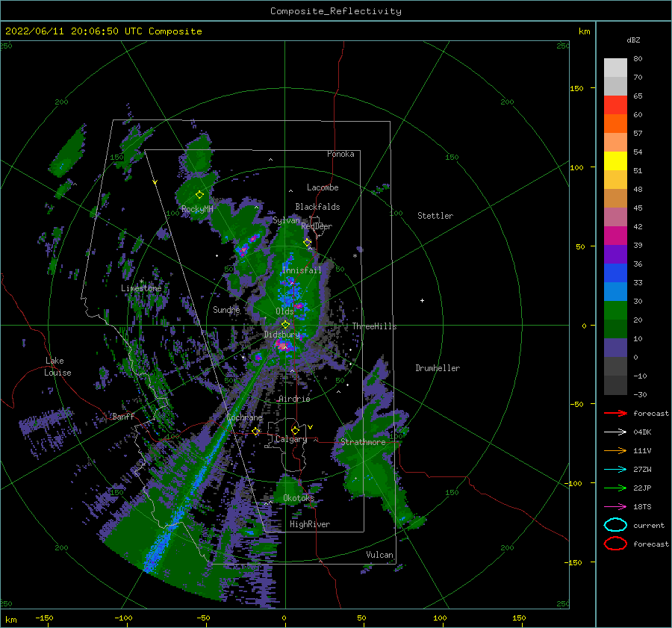Select the yellow diamond marker below Cochrane
The width and height of the screenshot is (672, 628).
coord(256,432)
